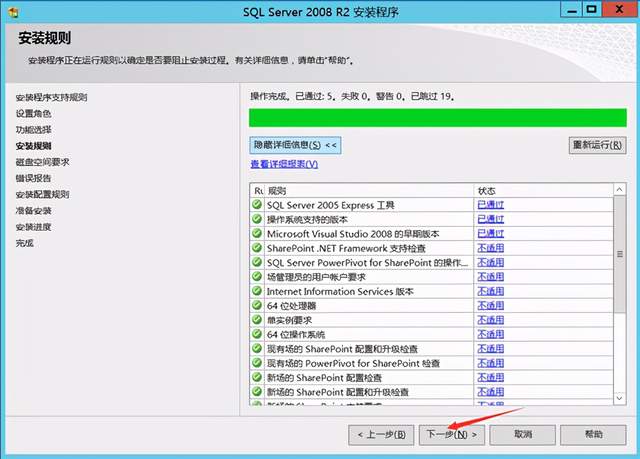This screenshot has width=640, height=459.
Task: Click check icon beside 新场的 SharePoint 配置检查
Action: pos(257,377)
